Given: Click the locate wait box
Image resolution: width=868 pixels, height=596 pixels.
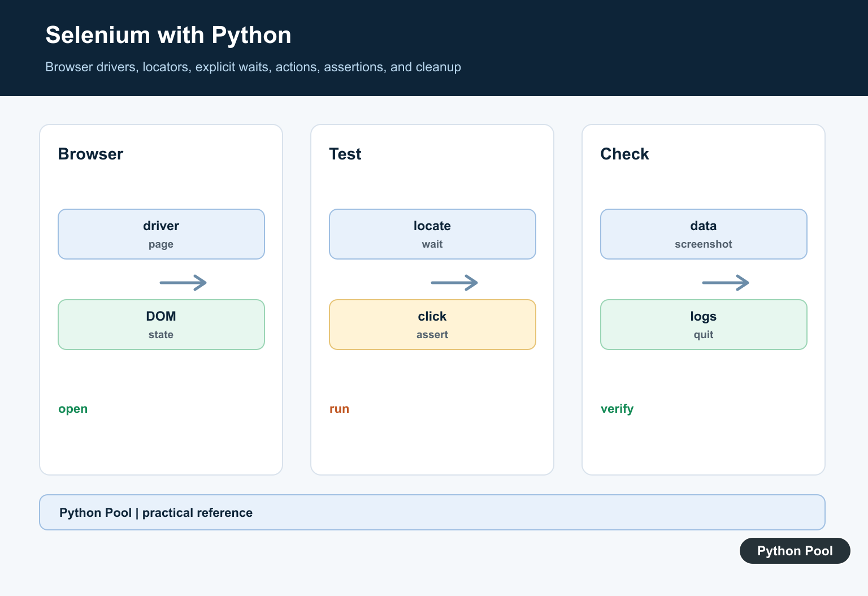Looking at the screenshot, I should pos(432,234).
